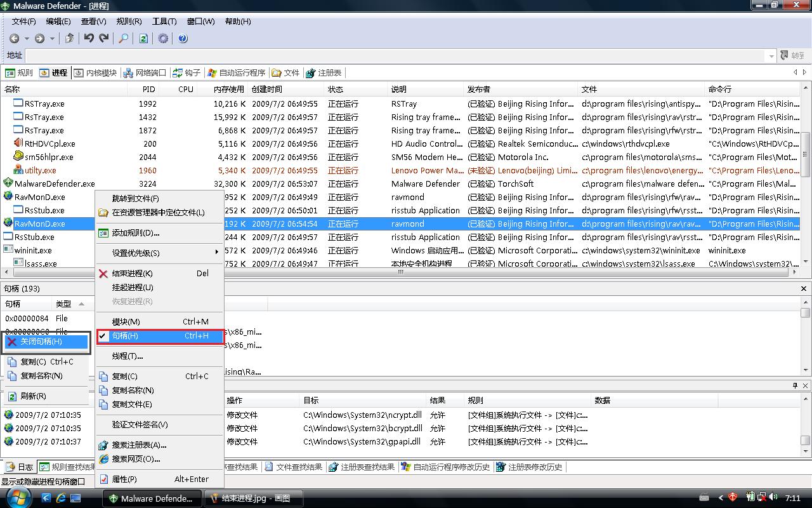Switch to the 网络端口 tab

144,73
